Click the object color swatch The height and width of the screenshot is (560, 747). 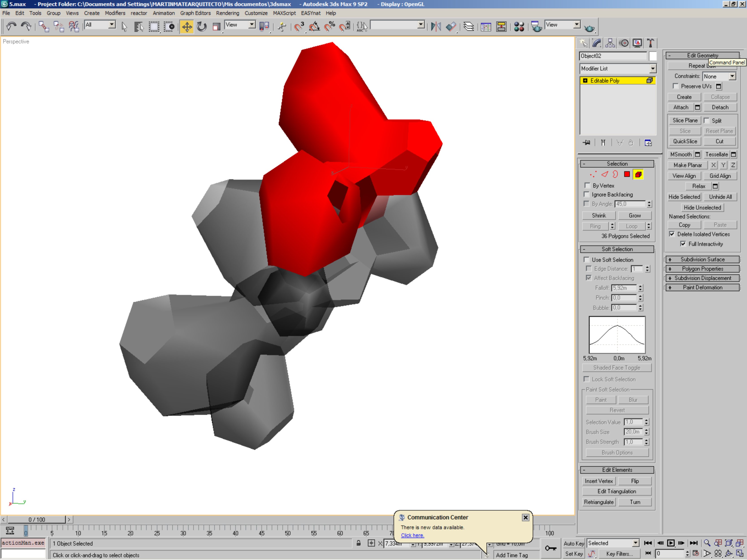click(652, 56)
